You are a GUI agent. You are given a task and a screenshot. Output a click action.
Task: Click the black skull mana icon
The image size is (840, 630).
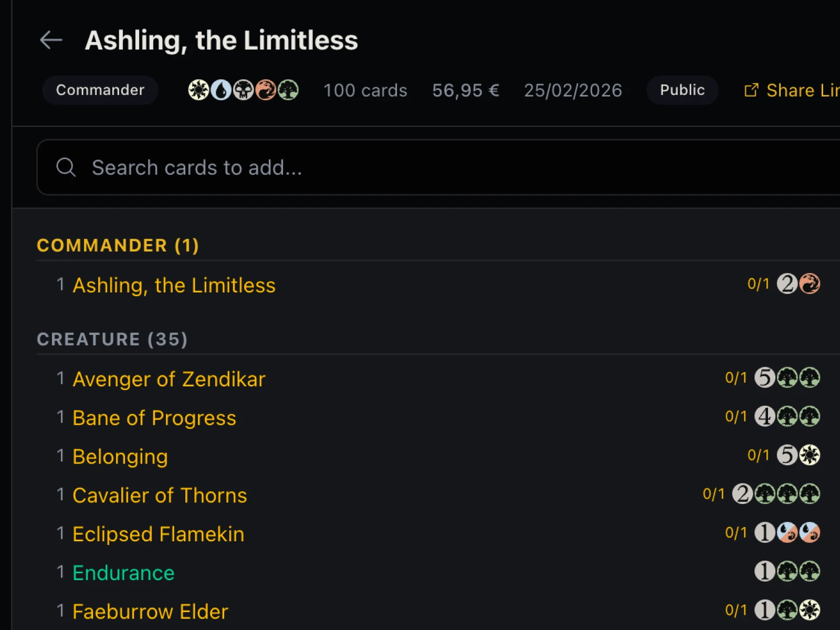click(x=244, y=90)
